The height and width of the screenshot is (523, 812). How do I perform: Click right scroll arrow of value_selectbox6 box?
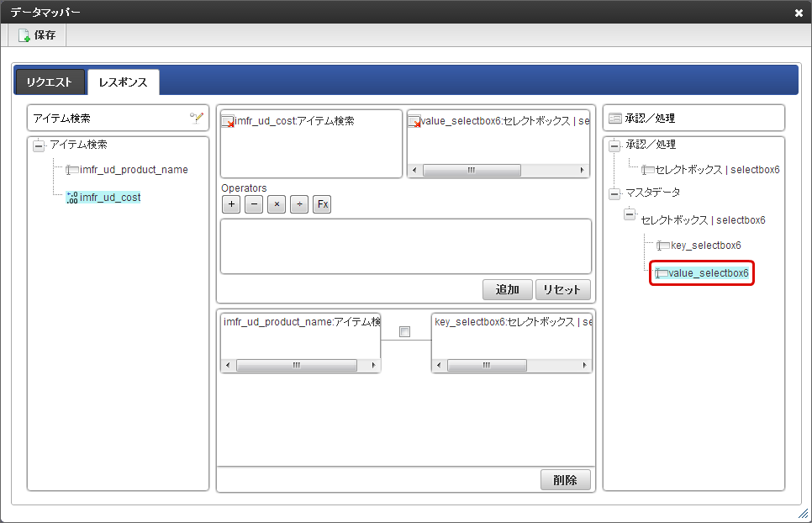pos(582,171)
